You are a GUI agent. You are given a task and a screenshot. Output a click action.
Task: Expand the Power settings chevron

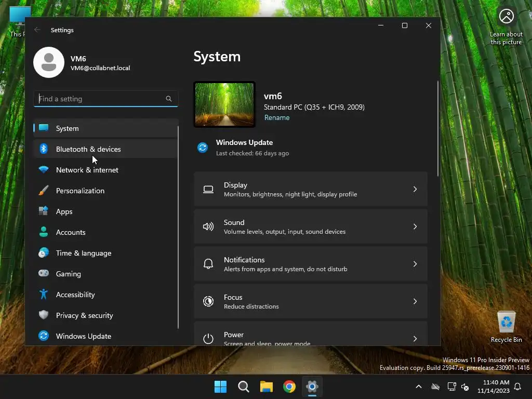click(x=415, y=339)
